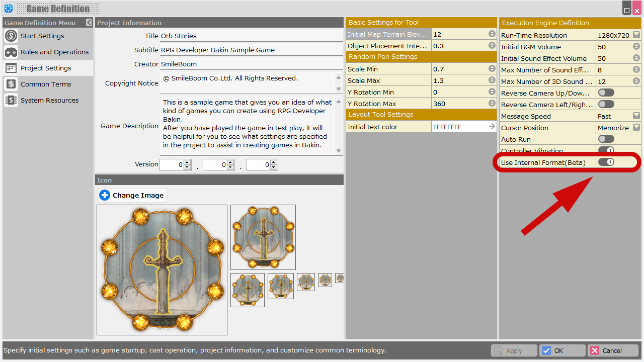Click the spinner icon for Initial BGM Volume
Screen dimensions: 644x362
click(x=636, y=47)
